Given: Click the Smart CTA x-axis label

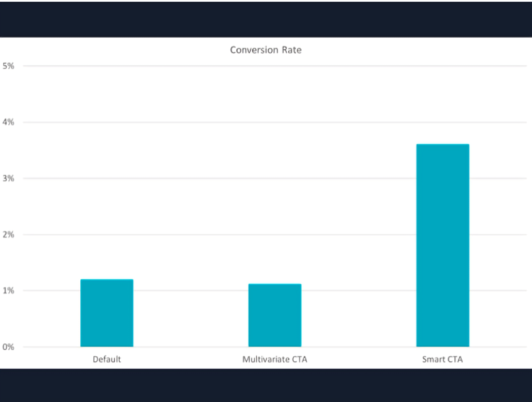Looking at the screenshot, I should click(x=443, y=359).
